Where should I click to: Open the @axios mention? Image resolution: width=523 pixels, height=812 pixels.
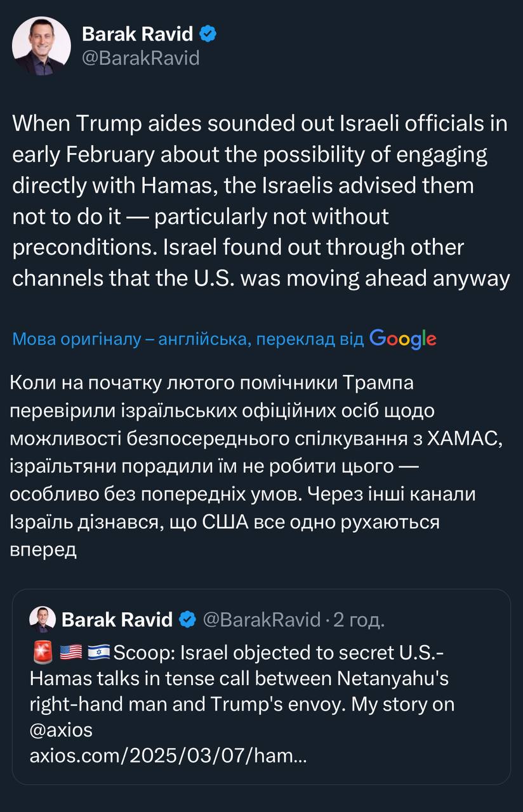tap(61, 730)
